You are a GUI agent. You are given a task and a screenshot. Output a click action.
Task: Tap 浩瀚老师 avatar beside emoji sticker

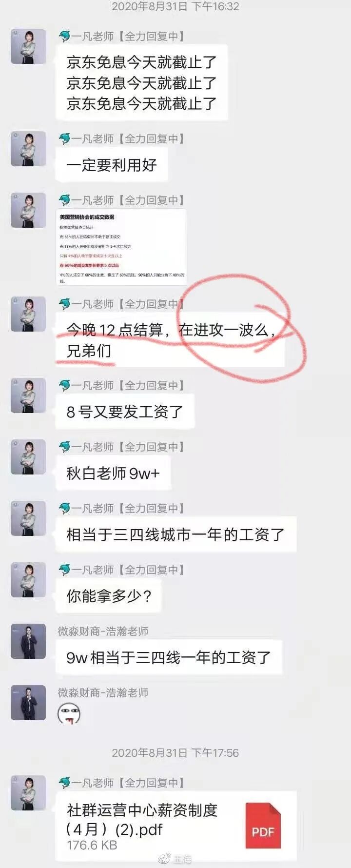tap(28, 703)
